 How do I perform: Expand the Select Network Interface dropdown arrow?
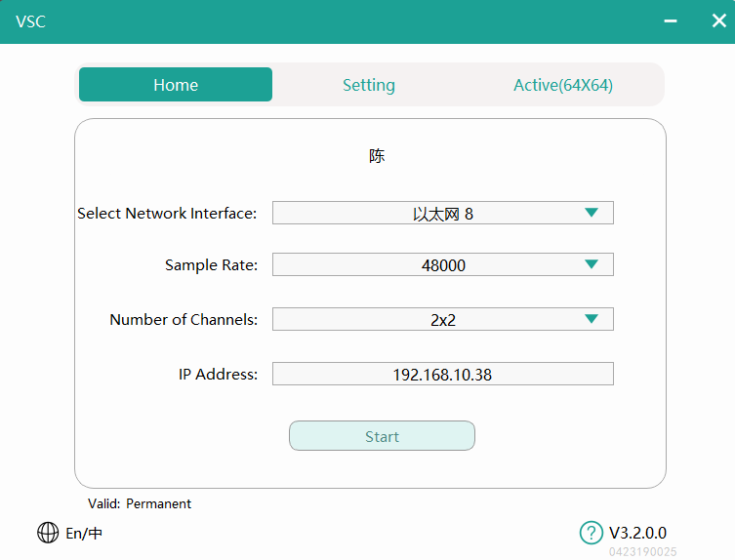coord(592,213)
